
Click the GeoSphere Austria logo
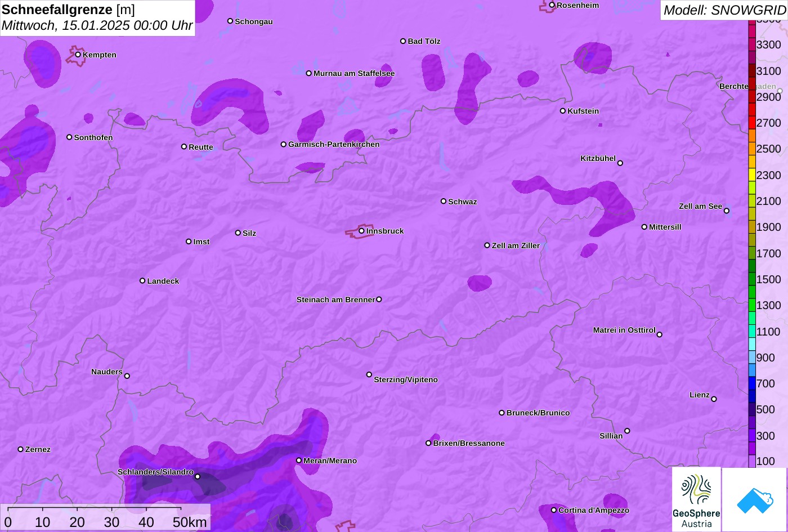point(696,499)
